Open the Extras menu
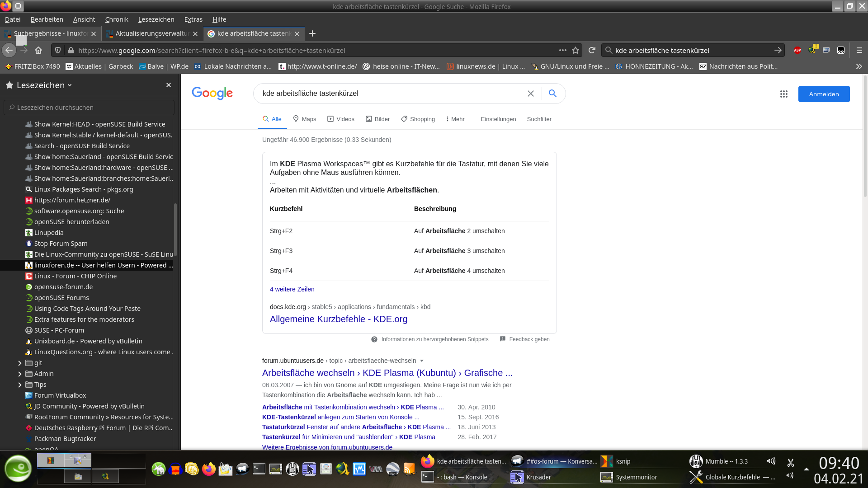Screen dimensions: 868x488 click(x=193, y=19)
